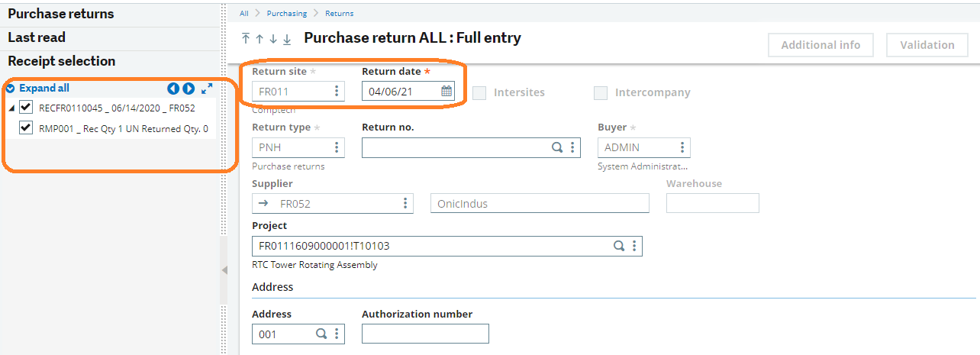The width and height of the screenshot is (980, 355).
Task: Click the Additional info button
Action: click(820, 45)
